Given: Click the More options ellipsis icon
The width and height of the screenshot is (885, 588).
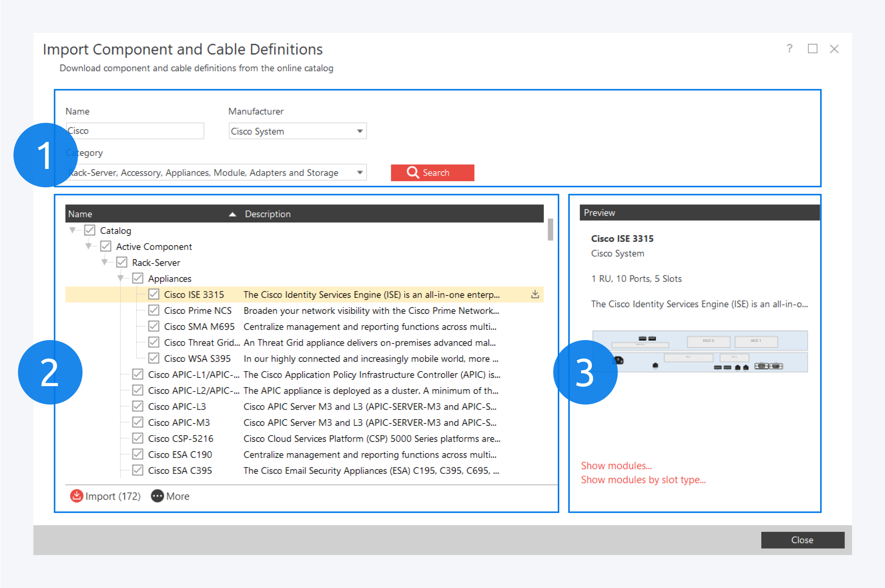Looking at the screenshot, I should pos(157,496).
